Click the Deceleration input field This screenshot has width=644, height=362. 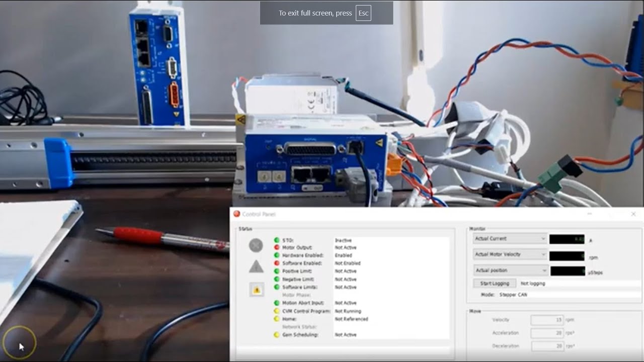(x=547, y=346)
